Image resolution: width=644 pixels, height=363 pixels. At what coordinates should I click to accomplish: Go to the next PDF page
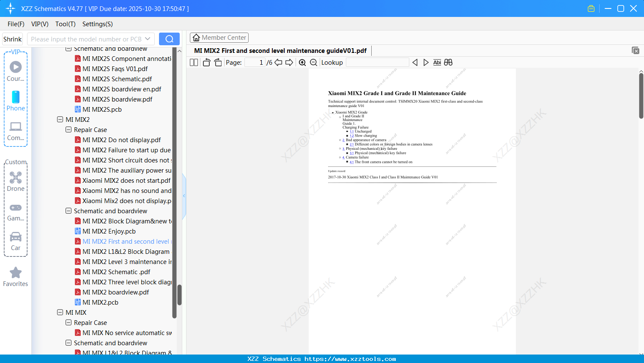(289, 63)
